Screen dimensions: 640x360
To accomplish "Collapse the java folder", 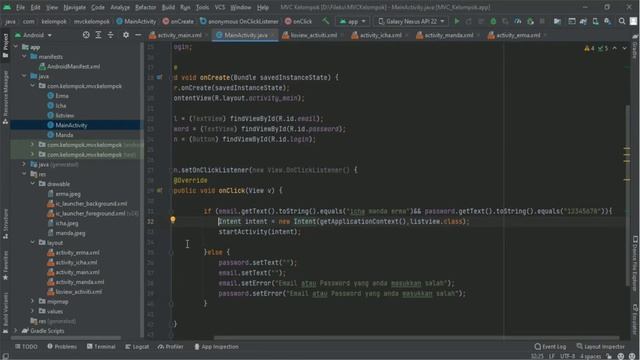I will pos(24,76).
